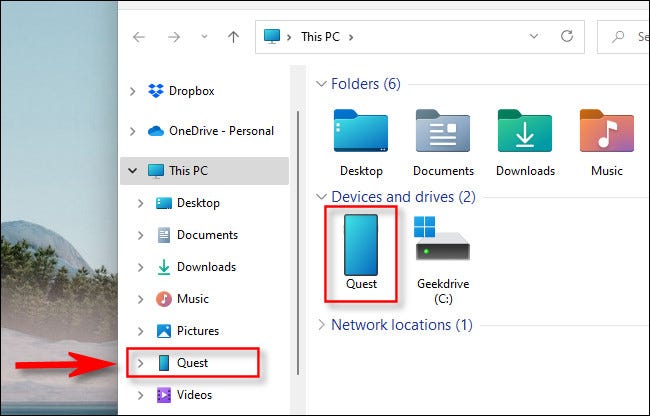Select Quest in the navigation sidebar
Viewport: 650px width, 416px height.
[192, 363]
